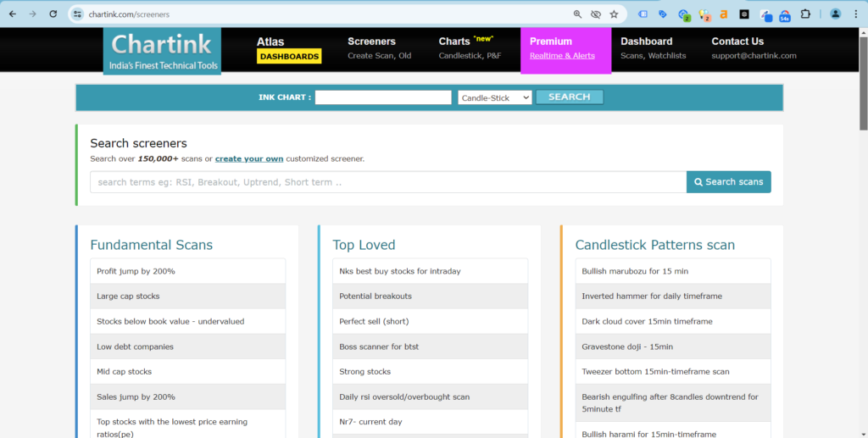Click the crossed-eye icon in address bar
868x438 pixels.
[x=596, y=14]
